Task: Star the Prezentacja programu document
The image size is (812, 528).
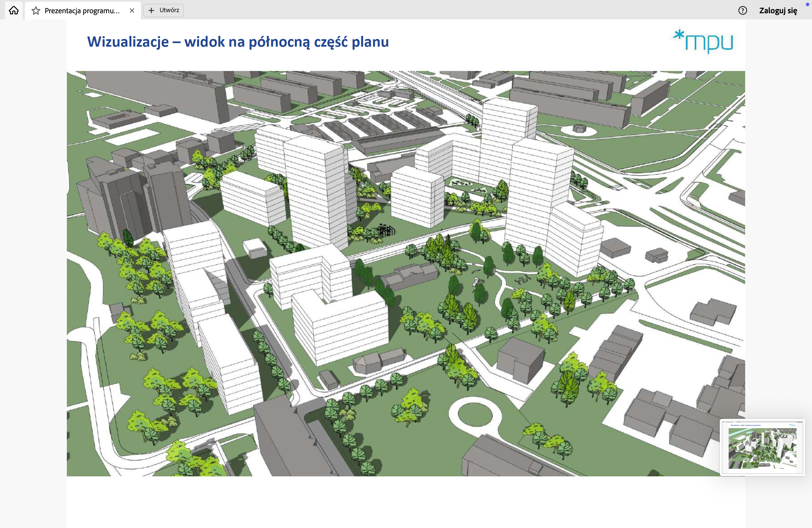Action: click(36, 10)
